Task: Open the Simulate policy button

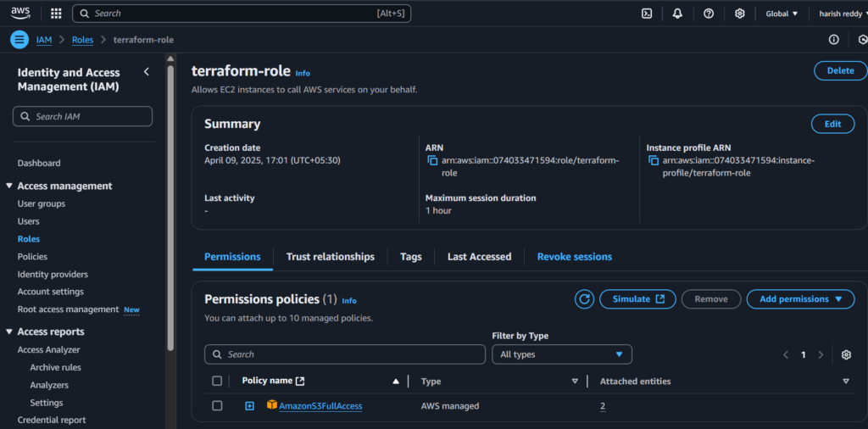Action: tap(637, 299)
